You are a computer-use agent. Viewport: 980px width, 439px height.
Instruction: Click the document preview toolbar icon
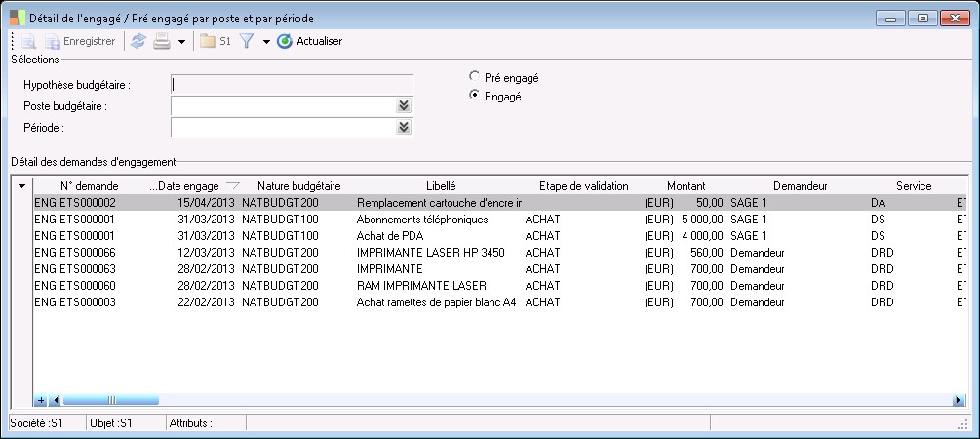pyautogui.click(x=28, y=41)
